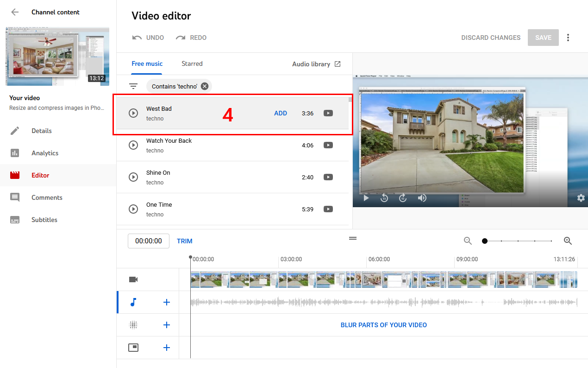Click the TRIM button
The height and width of the screenshot is (368, 588).
(185, 241)
